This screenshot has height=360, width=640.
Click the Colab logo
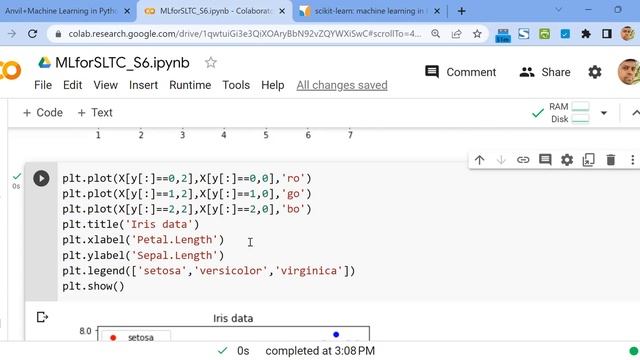10,70
